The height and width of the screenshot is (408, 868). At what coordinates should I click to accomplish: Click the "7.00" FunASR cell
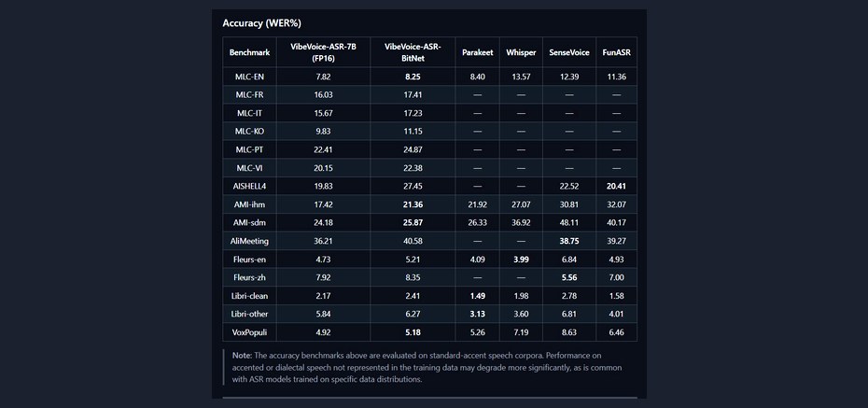[x=616, y=277]
